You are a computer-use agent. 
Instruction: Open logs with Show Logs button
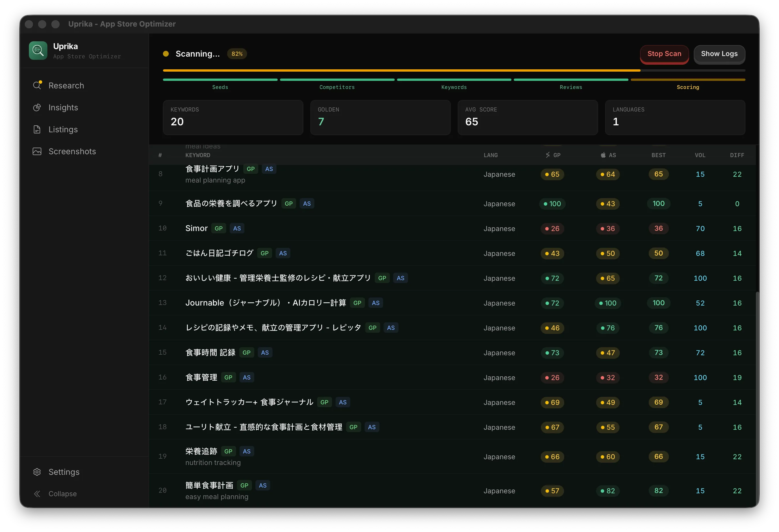(719, 54)
